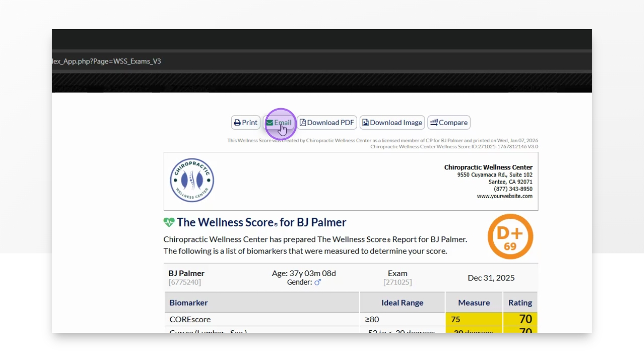Open the www.yourwebsite.com link
The image size is (644, 362).
click(x=505, y=196)
